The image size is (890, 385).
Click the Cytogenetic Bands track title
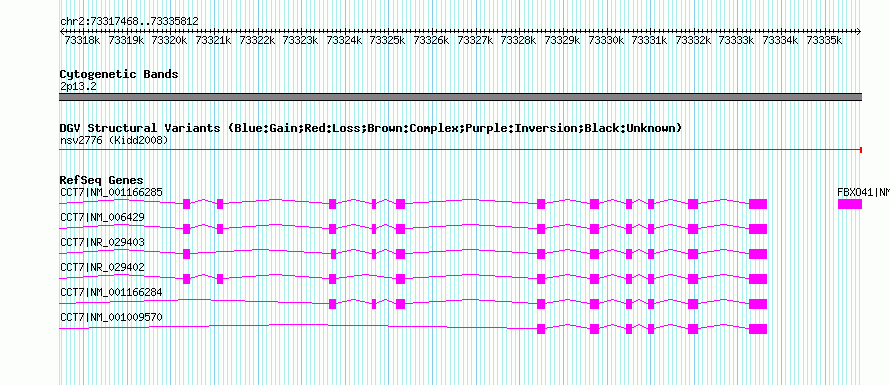119,74
